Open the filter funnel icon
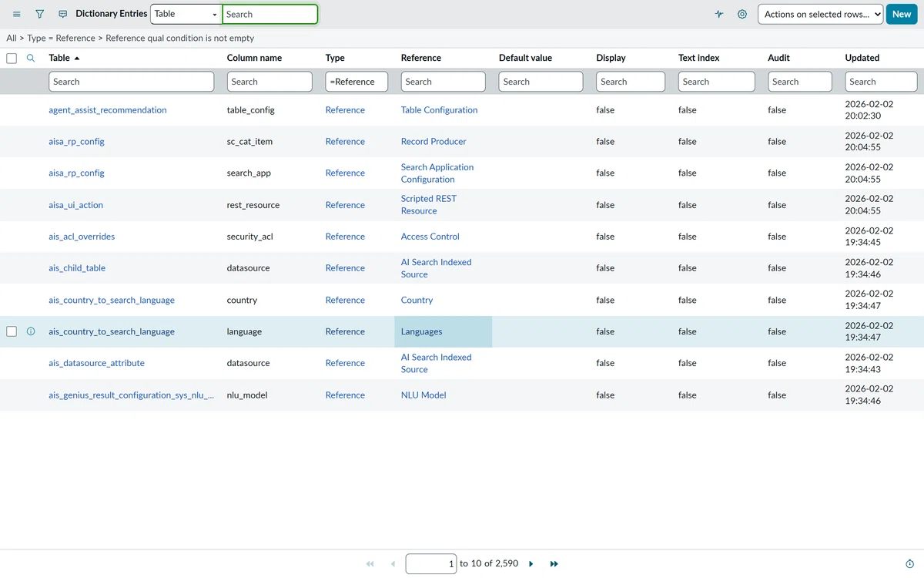 [40, 14]
